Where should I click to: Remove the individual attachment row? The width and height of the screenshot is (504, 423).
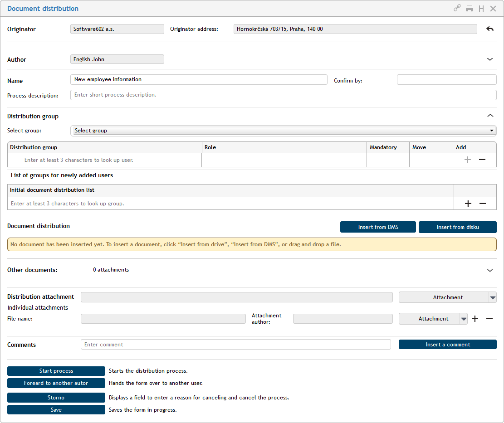point(489,319)
